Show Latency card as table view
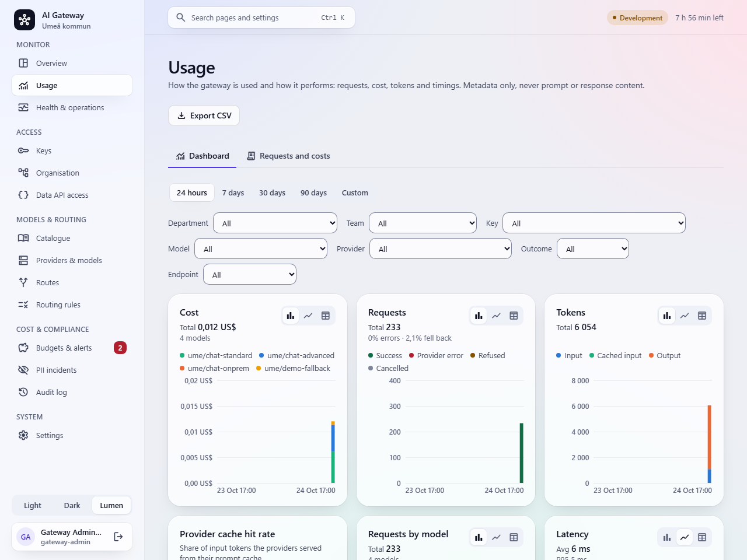This screenshot has height=560, width=747. [702, 537]
